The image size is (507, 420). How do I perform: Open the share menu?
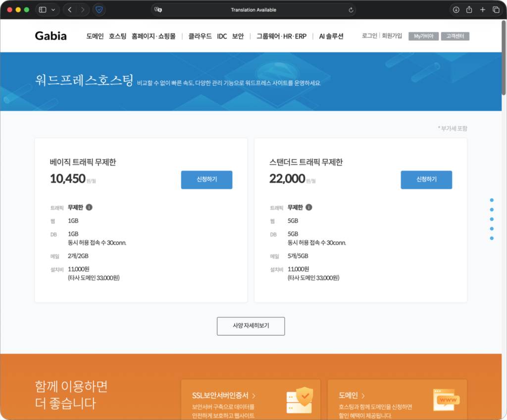coord(469,10)
